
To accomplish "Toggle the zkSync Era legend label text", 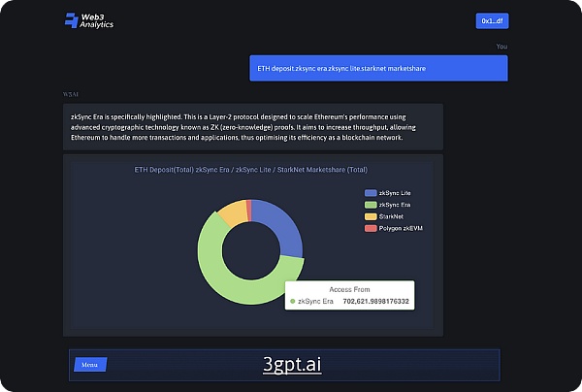I will coord(397,205).
